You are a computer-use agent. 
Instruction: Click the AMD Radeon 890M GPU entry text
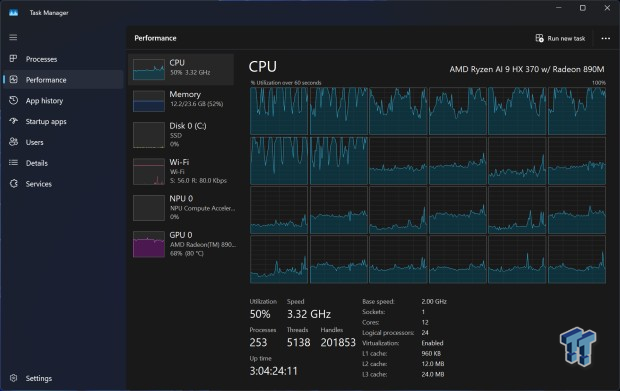pos(203,244)
